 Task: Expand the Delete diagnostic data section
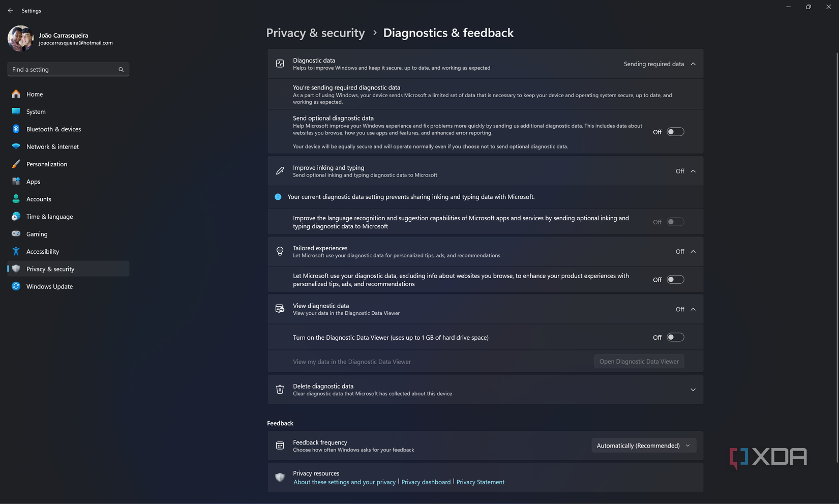pyautogui.click(x=693, y=390)
